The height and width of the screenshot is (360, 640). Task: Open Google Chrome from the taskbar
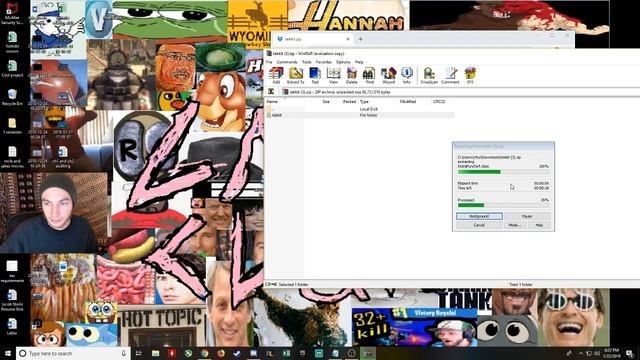point(204,353)
